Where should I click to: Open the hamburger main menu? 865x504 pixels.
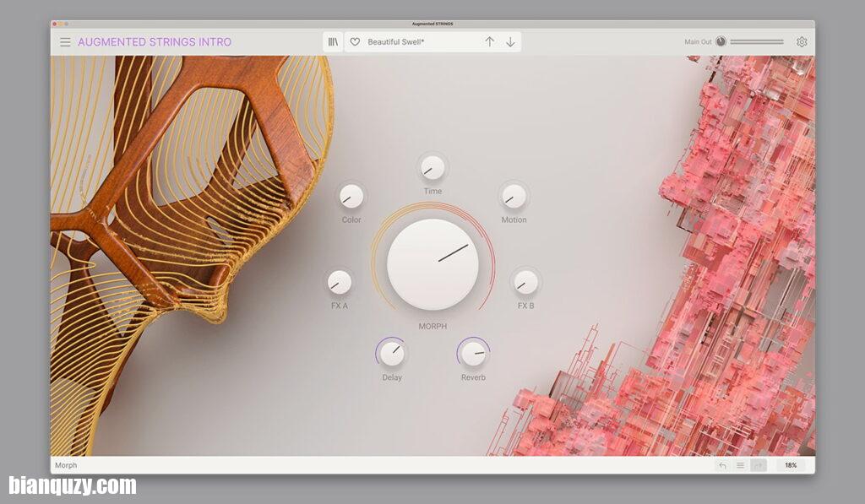coord(65,42)
